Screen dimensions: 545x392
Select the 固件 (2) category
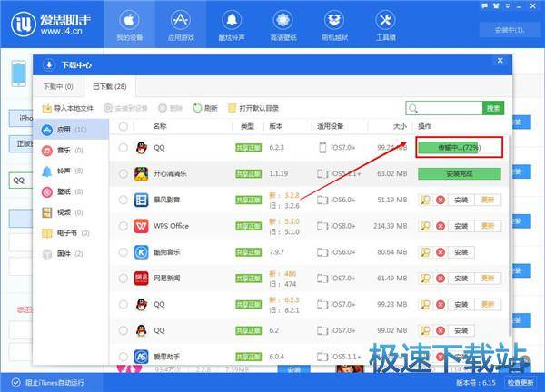click(72, 254)
